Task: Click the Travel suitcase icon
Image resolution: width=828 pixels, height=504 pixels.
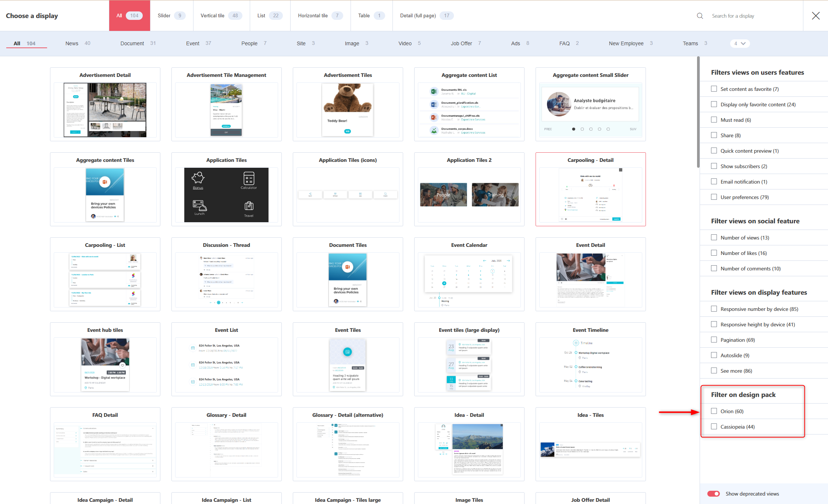Action: coord(249,206)
